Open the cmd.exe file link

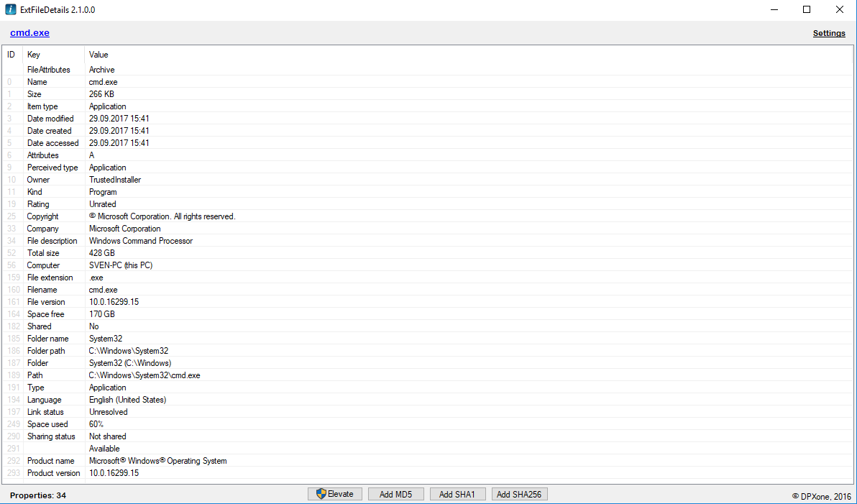29,33
